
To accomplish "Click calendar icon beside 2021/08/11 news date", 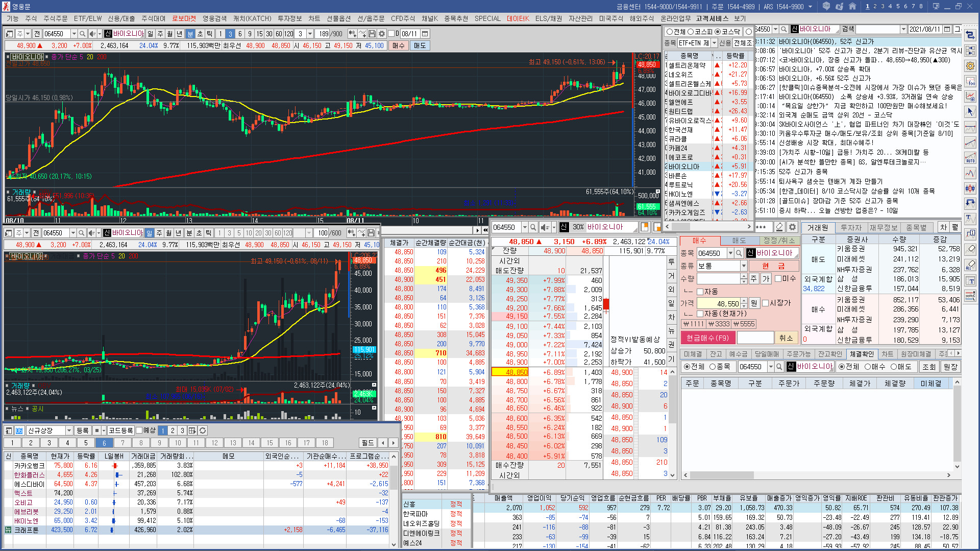I will [x=947, y=30].
